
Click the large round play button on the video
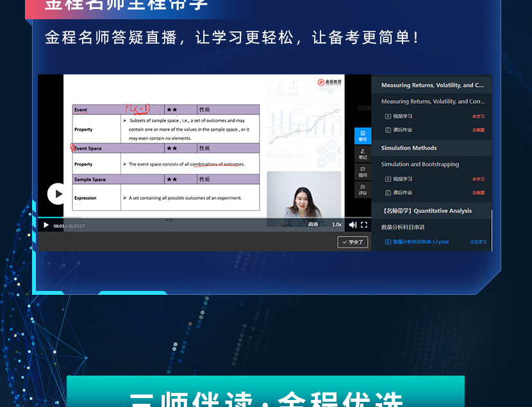pos(58,194)
